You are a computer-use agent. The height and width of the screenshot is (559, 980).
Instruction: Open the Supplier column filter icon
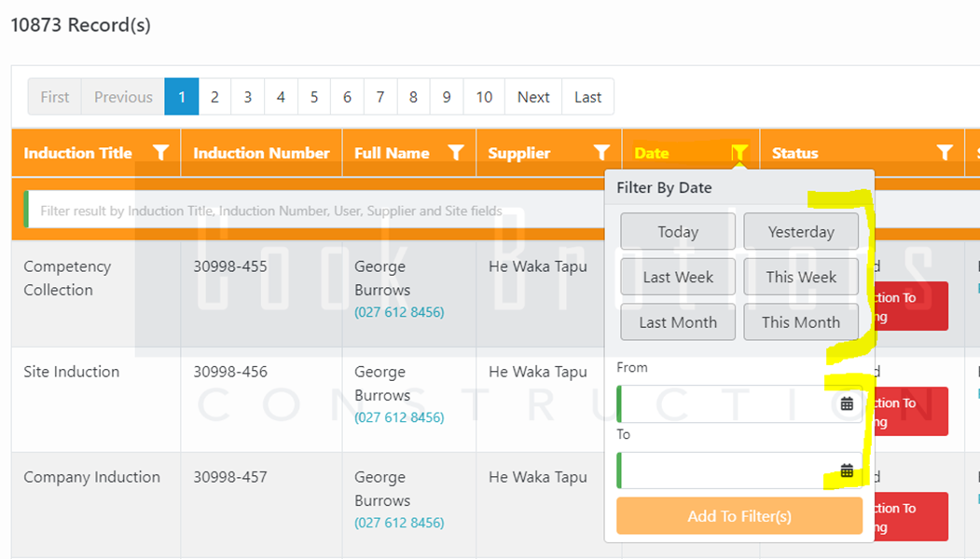tap(601, 153)
